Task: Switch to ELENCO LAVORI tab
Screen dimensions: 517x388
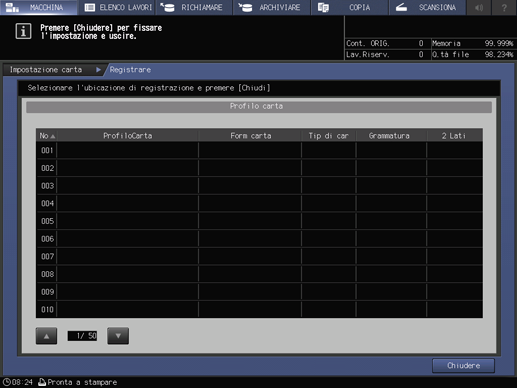Action: (x=117, y=7)
